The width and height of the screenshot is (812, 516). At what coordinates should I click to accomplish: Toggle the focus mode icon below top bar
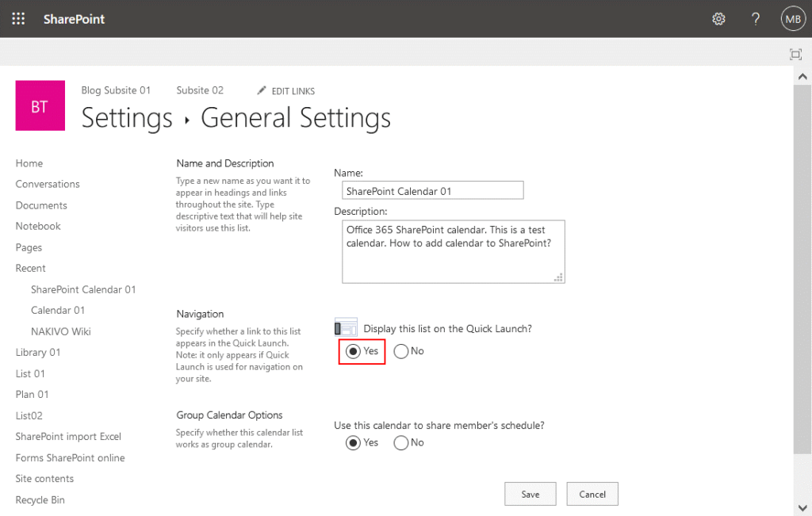tap(796, 55)
